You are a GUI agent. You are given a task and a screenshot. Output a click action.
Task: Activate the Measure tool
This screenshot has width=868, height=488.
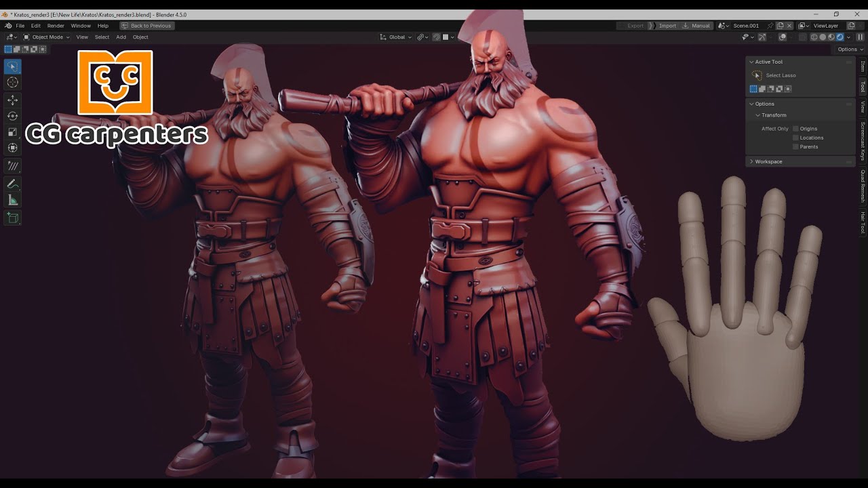coord(12,199)
